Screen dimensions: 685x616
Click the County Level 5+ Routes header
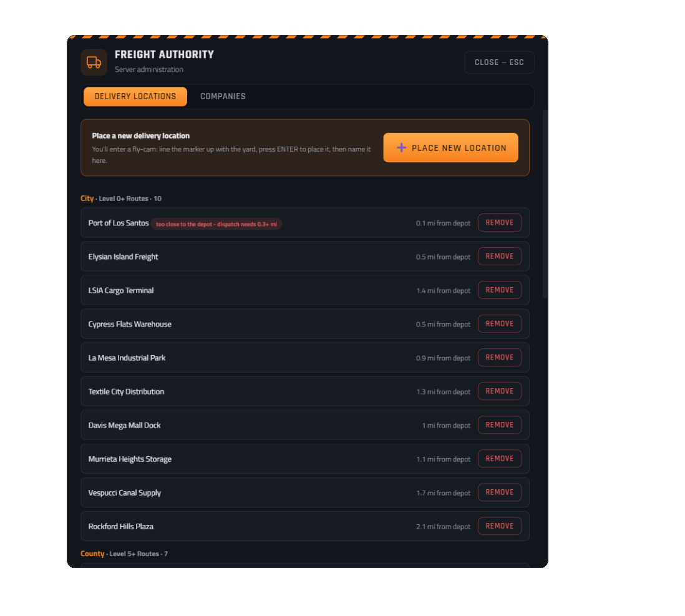click(124, 554)
